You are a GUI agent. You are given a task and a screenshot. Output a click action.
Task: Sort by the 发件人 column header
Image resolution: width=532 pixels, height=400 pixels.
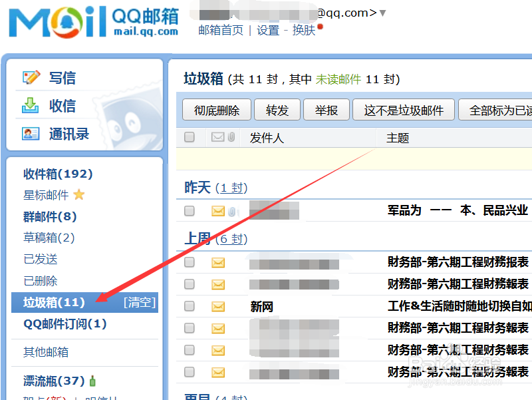point(267,138)
